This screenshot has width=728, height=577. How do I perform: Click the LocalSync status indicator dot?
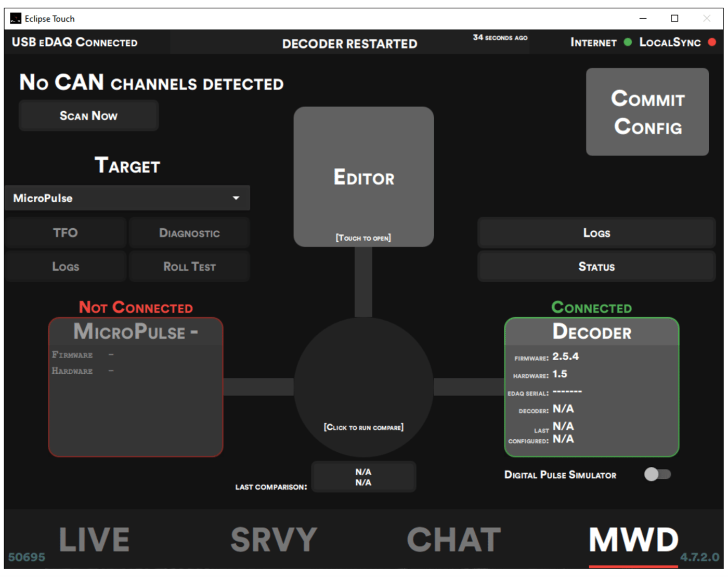(712, 43)
